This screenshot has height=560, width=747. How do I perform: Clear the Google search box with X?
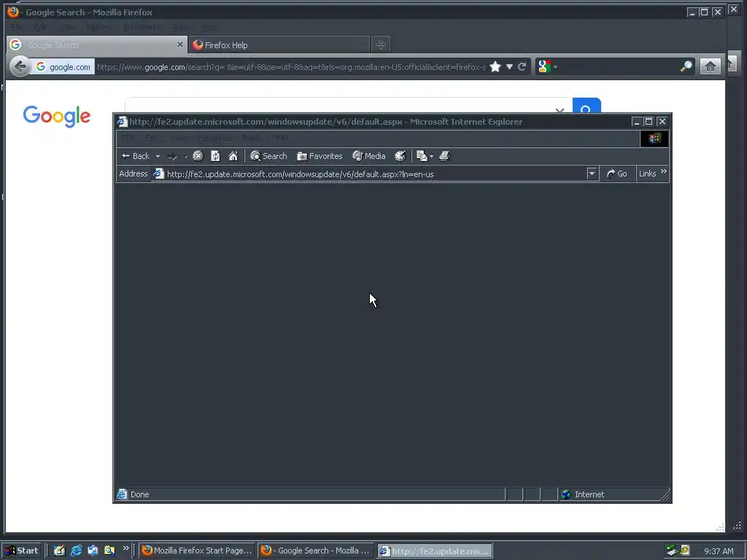(x=560, y=110)
